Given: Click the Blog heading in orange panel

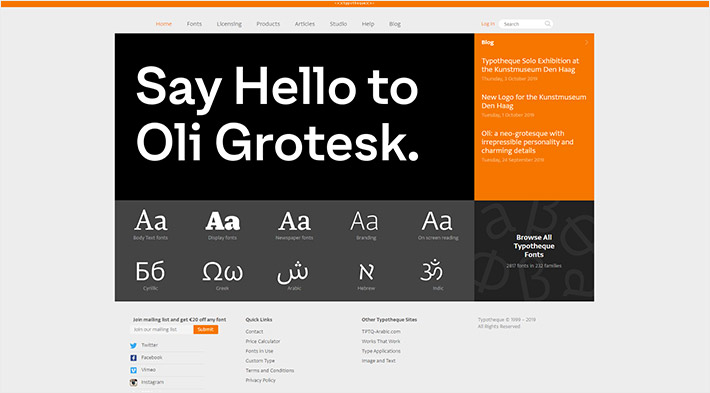Looking at the screenshot, I should [488, 43].
